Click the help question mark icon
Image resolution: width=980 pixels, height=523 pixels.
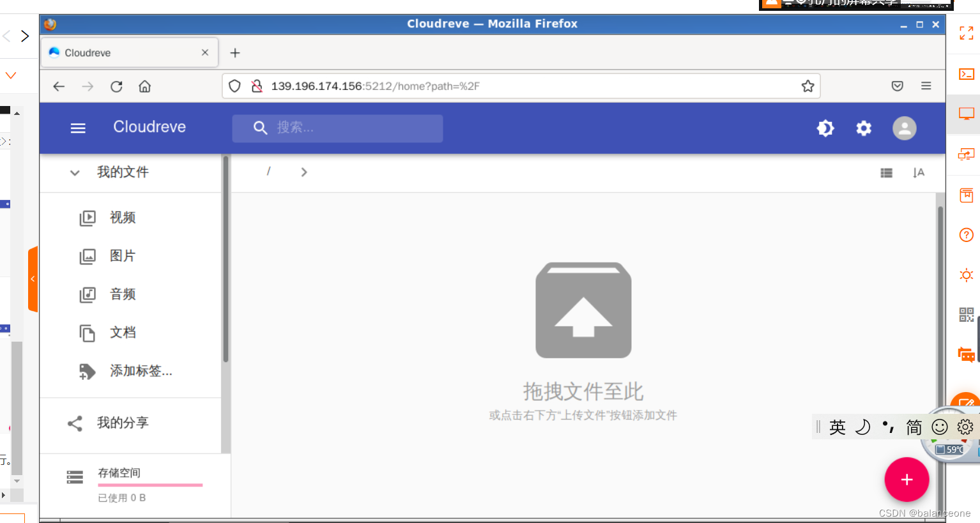click(x=967, y=235)
